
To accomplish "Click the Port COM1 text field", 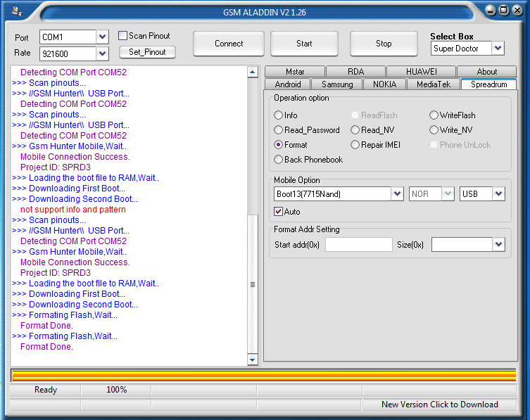I will 68,37.
